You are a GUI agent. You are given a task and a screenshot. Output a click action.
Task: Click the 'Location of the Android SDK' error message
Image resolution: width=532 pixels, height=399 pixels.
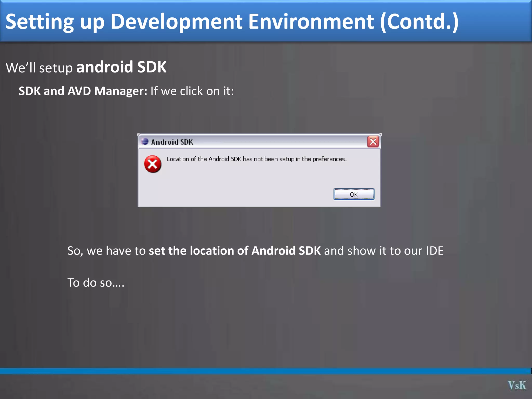pos(257,159)
